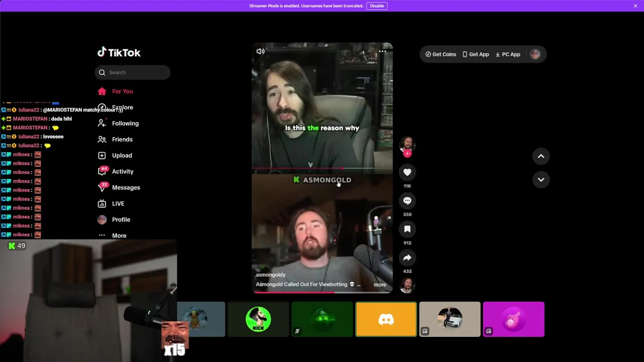Click Kick viewer count 49
The width and height of the screenshot is (644, 362).
click(17, 246)
